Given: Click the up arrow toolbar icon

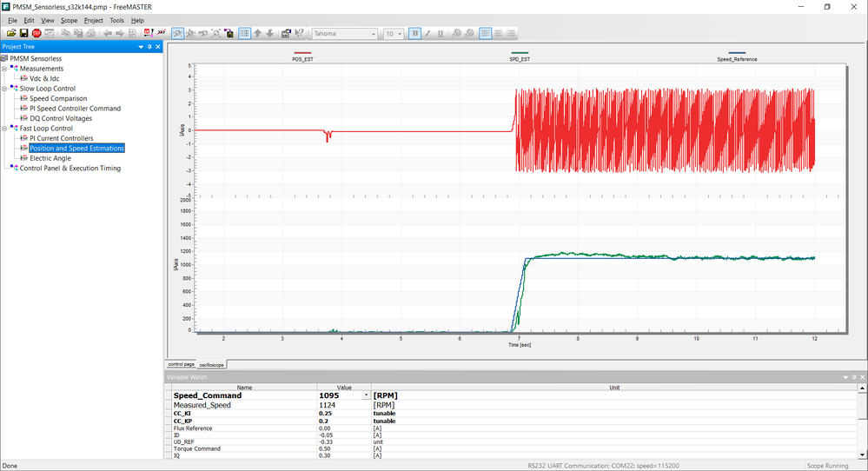Looking at the screenshot, I should [258, 34].
